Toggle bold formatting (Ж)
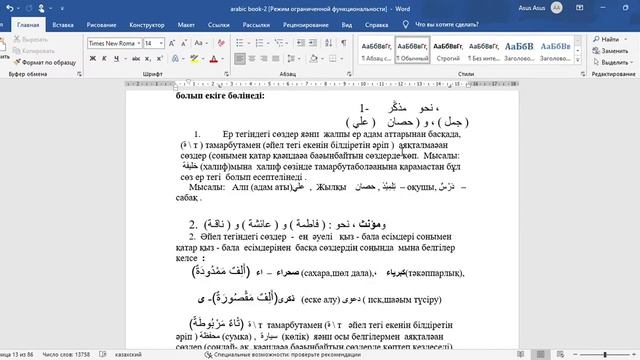 [93, 59]
